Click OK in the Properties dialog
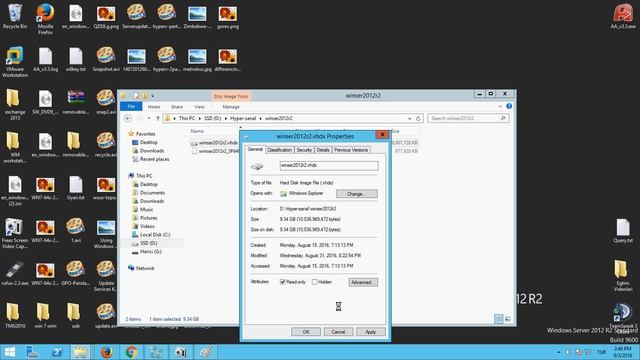640x360 pixels. [x=306, y=332]
